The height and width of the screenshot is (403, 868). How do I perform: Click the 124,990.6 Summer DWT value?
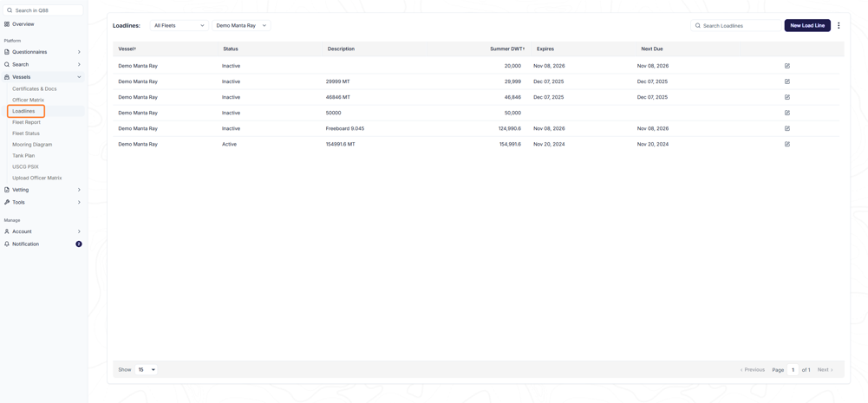509,128
